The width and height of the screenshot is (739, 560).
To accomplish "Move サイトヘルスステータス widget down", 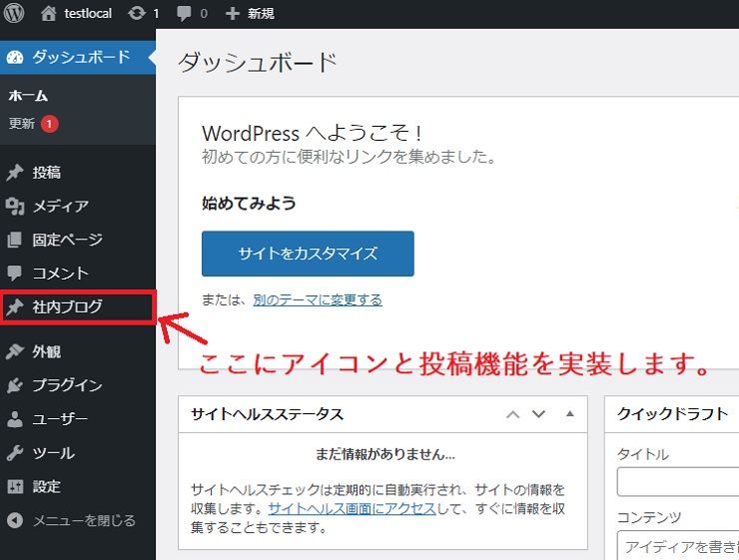I will click(538, 414).
